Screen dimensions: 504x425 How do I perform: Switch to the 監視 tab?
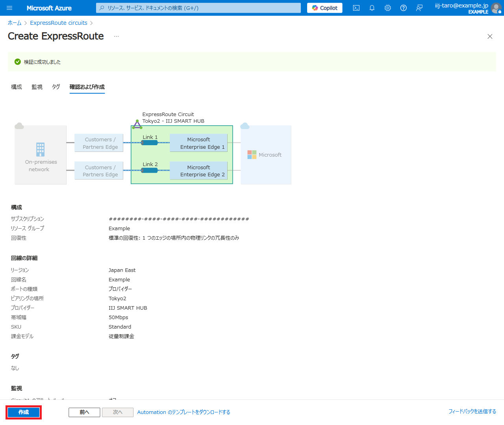pyautogui.click(x=37, y=87)
